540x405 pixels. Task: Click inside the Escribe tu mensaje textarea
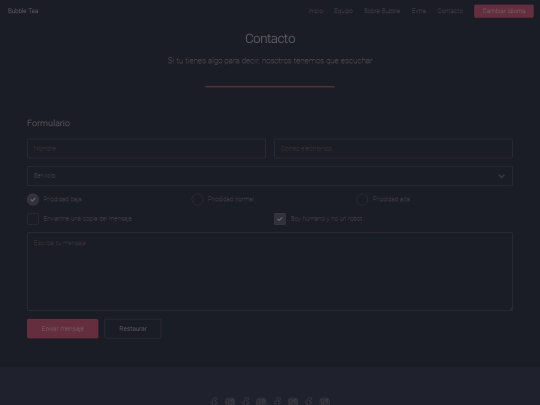(270, 271)
